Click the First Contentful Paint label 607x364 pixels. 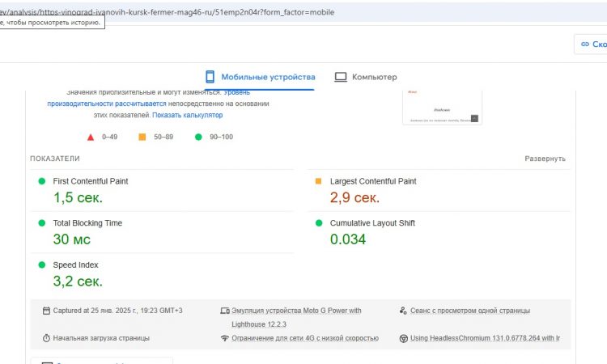coord(91,181)
